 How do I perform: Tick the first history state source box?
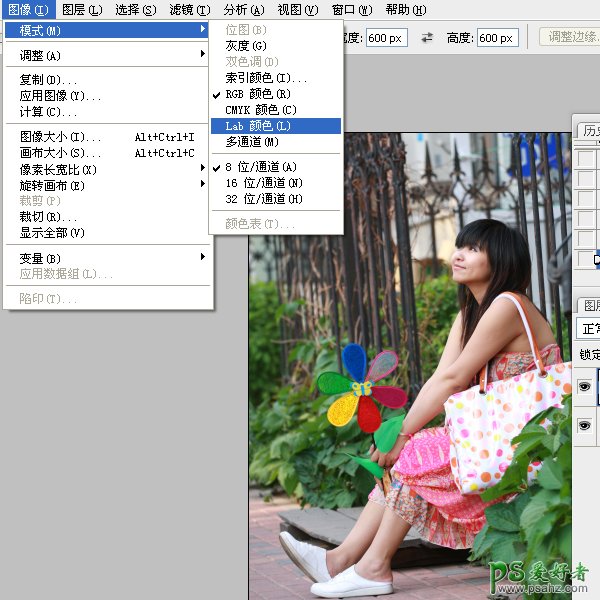pyautogui.click(x=585, y=160)
